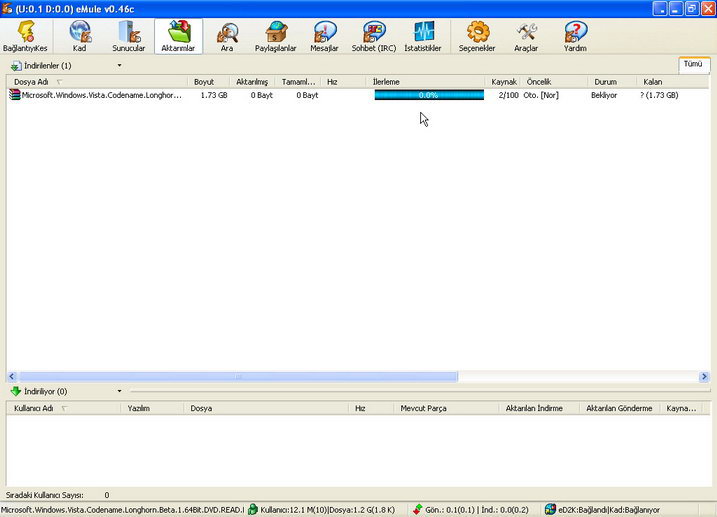This screenshot has height=517, width=717.
Task: Sort uploads by Kullanıcı Adı column header
Action: pos(63,408)
